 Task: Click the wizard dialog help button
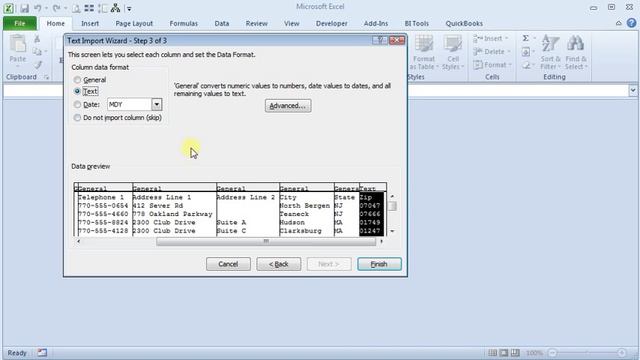point(380,40)
